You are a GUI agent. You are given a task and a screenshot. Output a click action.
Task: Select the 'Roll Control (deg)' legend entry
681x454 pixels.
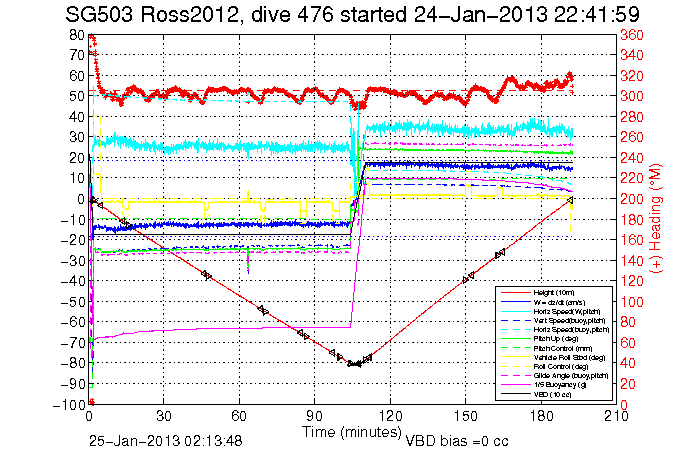[561, 367]
